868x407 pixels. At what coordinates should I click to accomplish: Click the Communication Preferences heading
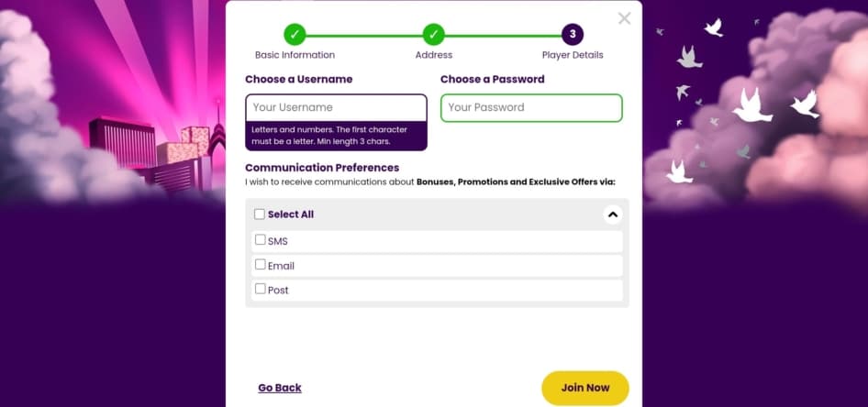pyautogui.click(x=322, y=168)
